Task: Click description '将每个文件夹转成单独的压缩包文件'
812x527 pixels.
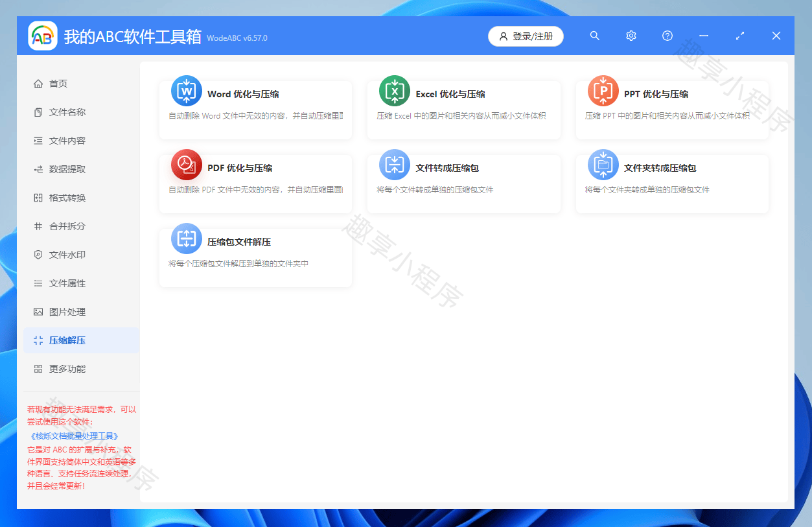Action: coord(647,190)
